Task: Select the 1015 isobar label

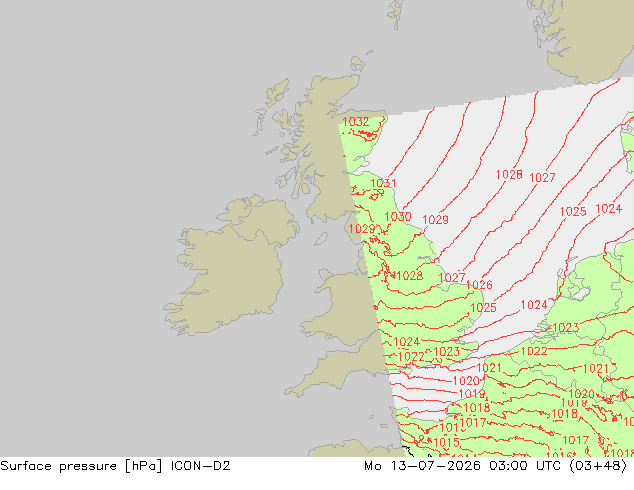Action: [x=446, y=443]
